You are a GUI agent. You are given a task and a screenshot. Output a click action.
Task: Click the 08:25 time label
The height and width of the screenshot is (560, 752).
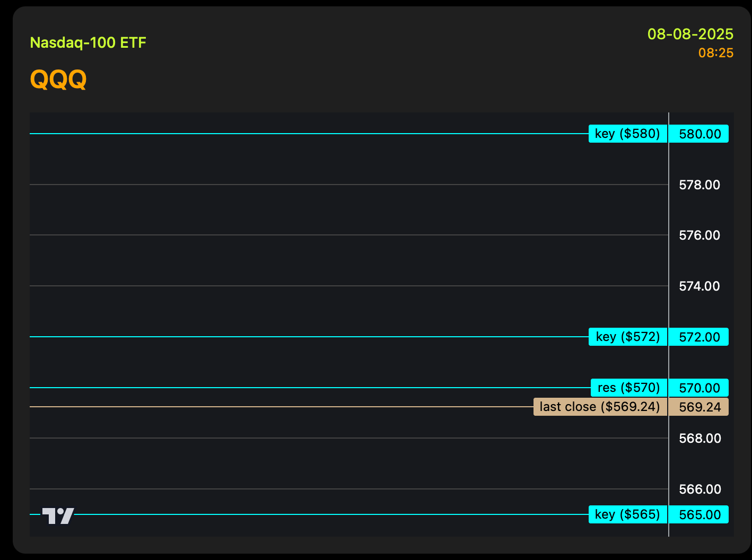(x=715, y=53)
